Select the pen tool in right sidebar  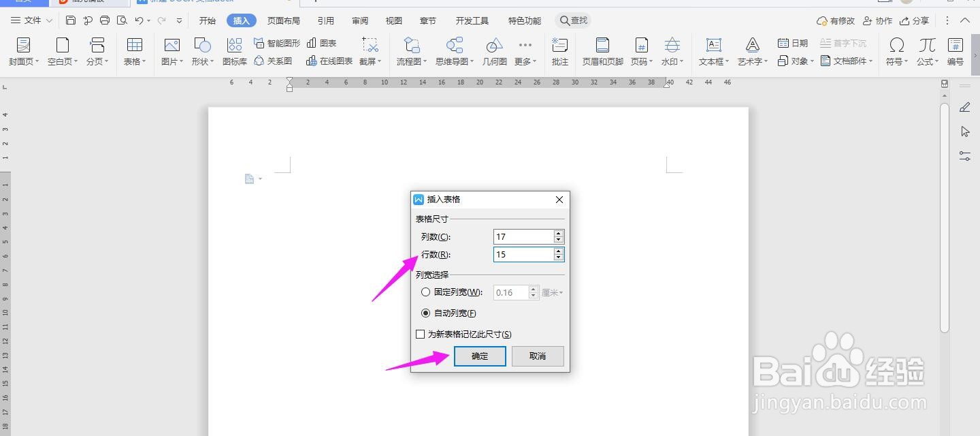[x=964, y=108]
